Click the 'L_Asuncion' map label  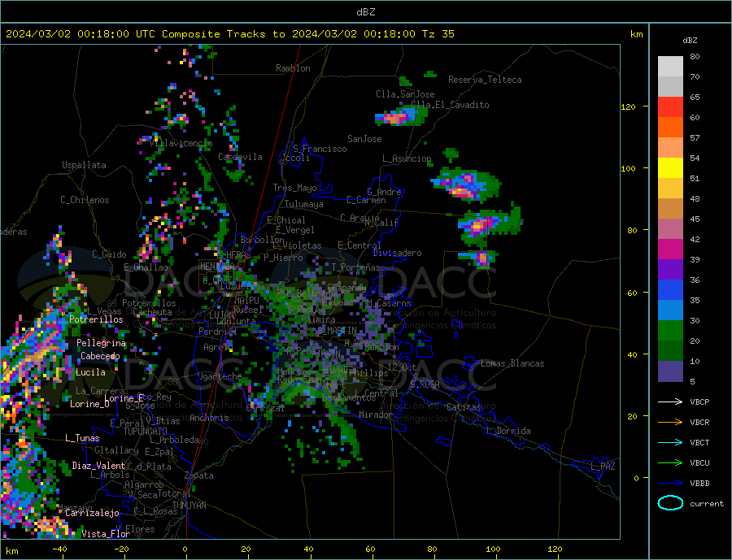coord(407,158)
